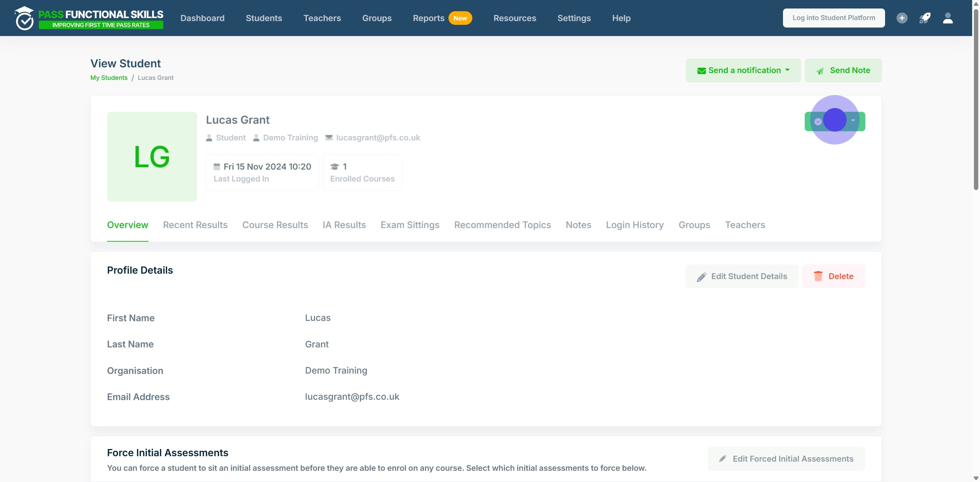Viewport: 980px width, 482px height.
Task: Click the graduation cap Enrolled Courses icon
Action: pos(334,167)
